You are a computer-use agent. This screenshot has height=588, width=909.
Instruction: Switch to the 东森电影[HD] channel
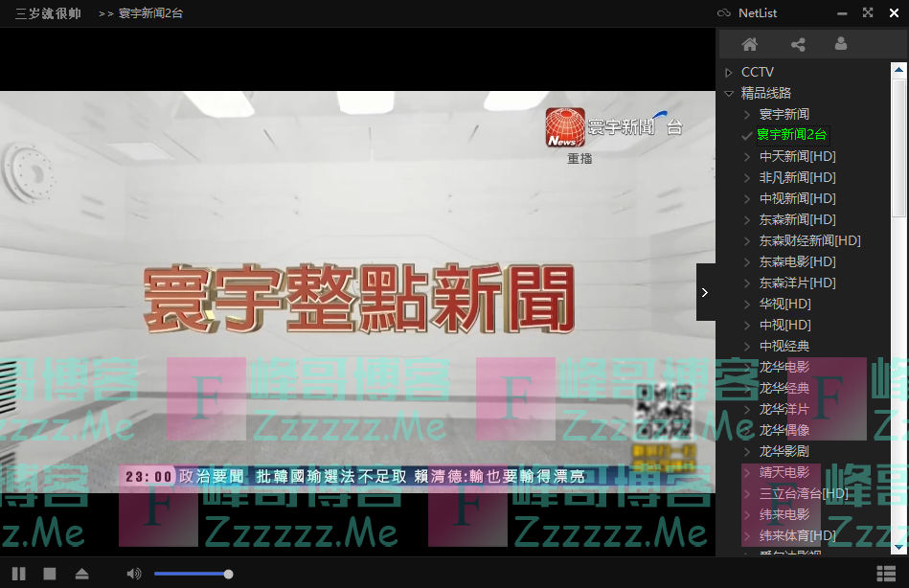[x=797, y=261]
